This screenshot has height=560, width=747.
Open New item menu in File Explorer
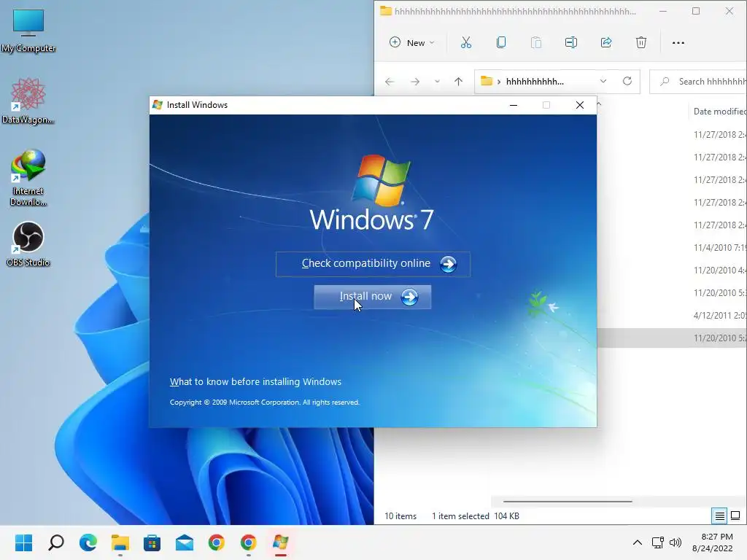coord(411,43)
